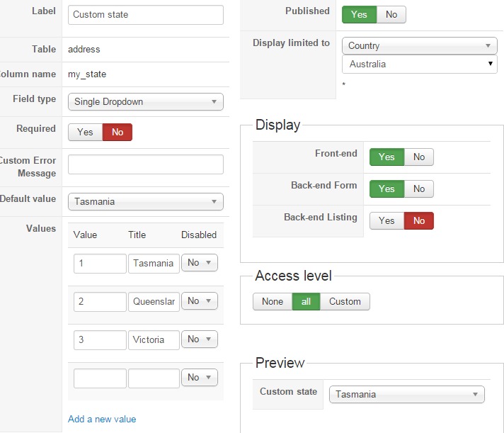Viewport: 504px width, 433px height.
Task: Disable Back-end Form display with No
Action: 418,189
